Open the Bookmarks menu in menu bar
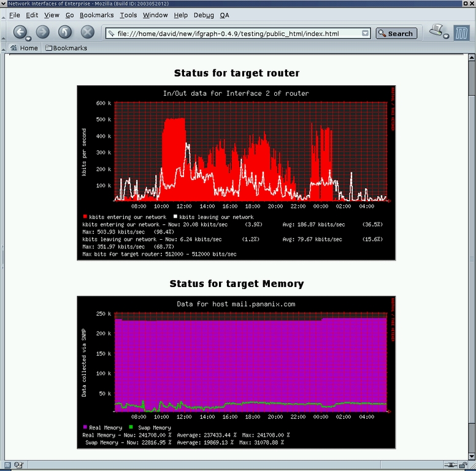Viewport: 476px width, 471px height. tap(97, 15)
